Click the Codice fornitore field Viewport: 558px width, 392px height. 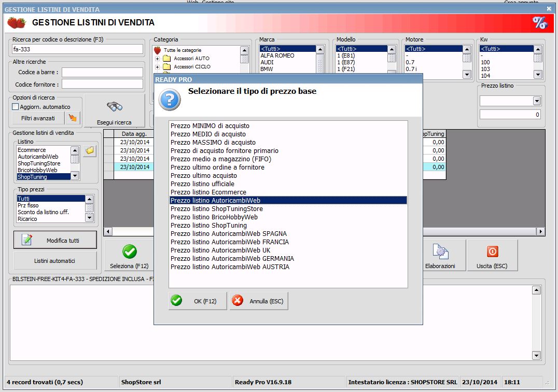click(x=103, y=84)
